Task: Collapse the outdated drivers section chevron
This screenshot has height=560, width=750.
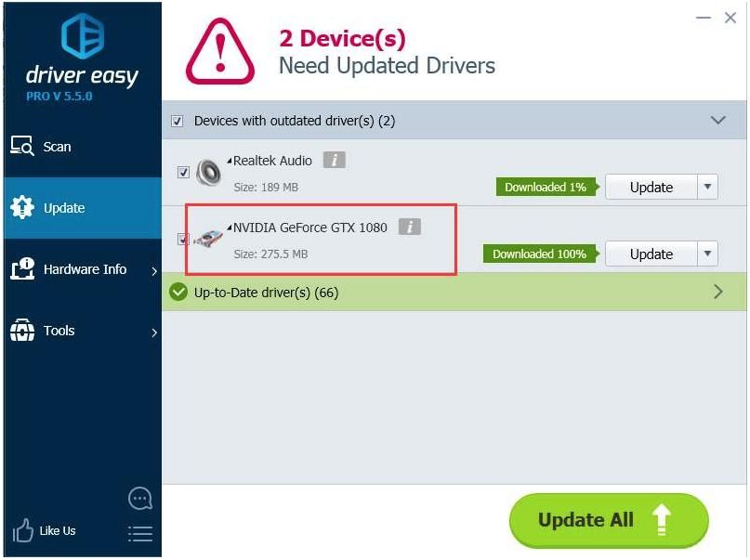Action: tap(718, 121)
